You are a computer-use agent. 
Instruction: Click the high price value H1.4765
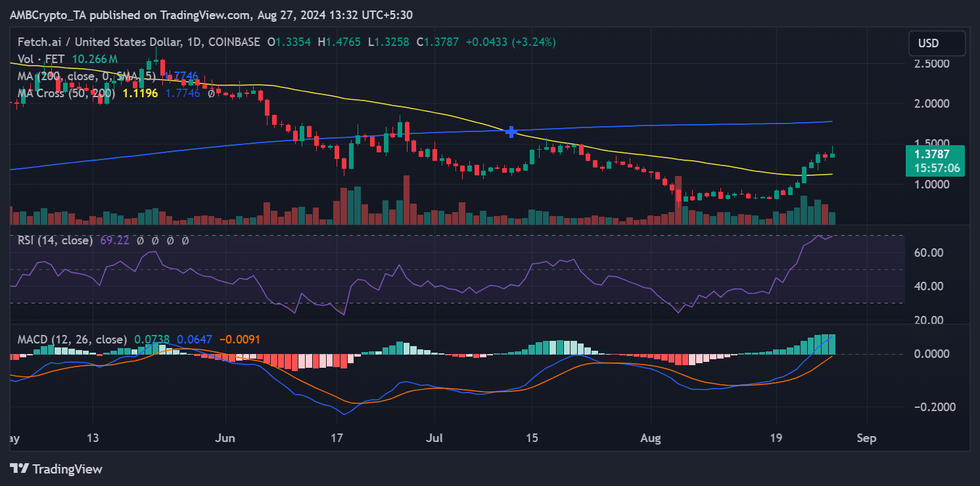tap(340, 42)
